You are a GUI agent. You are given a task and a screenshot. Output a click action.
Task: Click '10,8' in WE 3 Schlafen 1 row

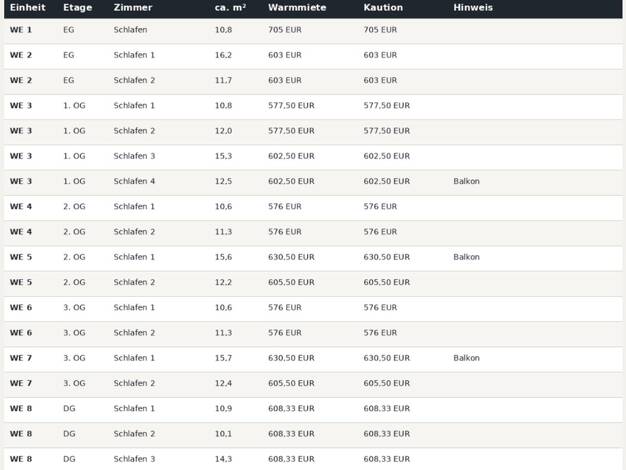(223, 105)
